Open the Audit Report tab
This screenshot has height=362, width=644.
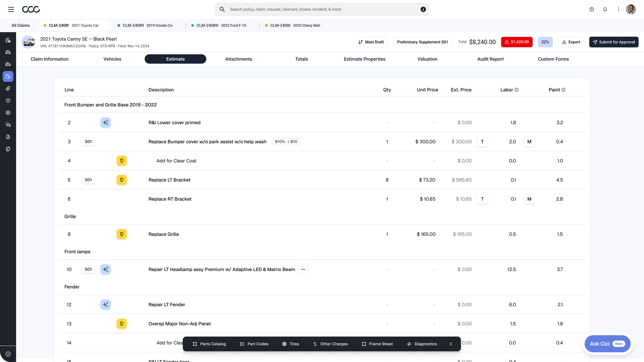tap(490, 59)
